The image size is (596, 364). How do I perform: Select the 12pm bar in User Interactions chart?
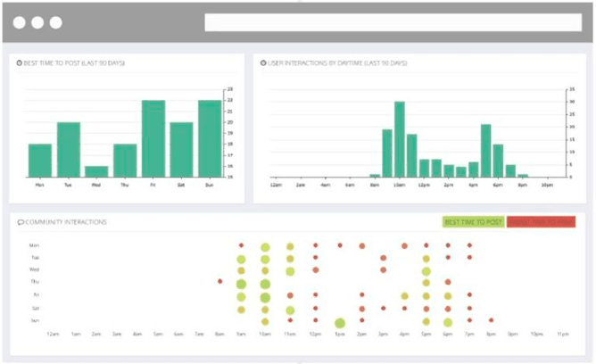424,168
